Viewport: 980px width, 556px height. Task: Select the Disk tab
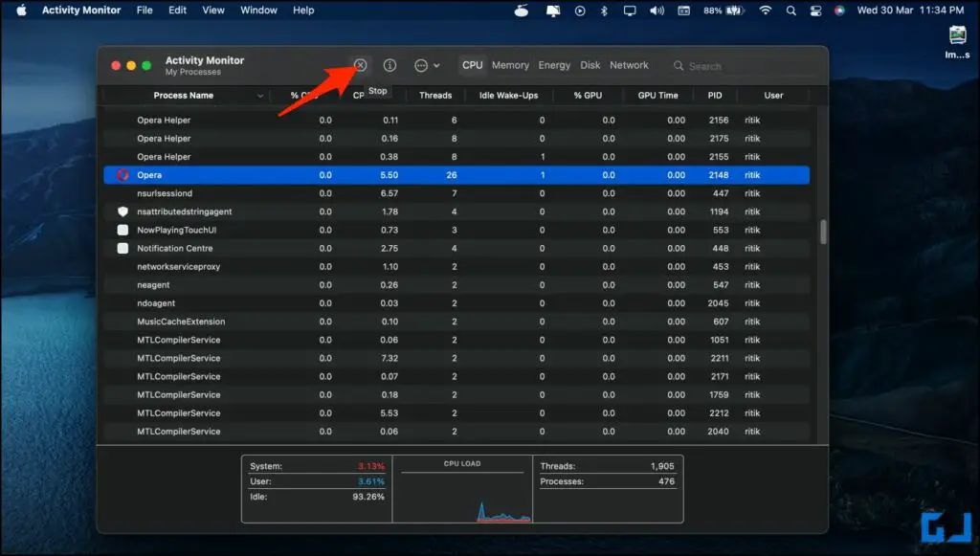tap(590, 65)
